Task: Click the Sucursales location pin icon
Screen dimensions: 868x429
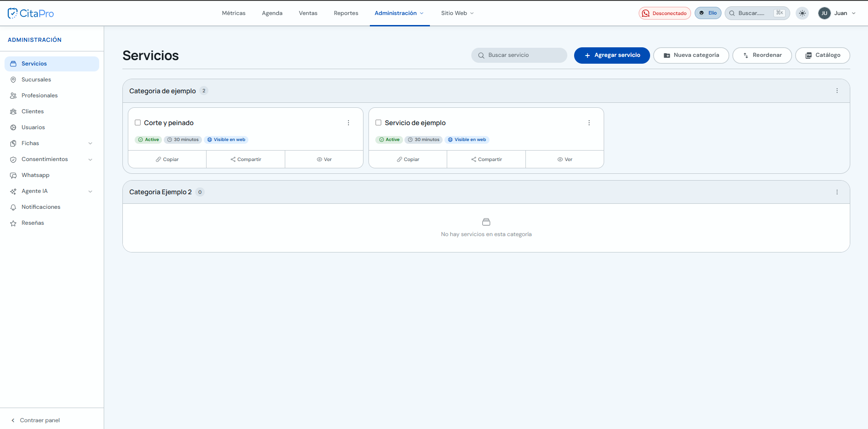Action: tap(13, 80)
